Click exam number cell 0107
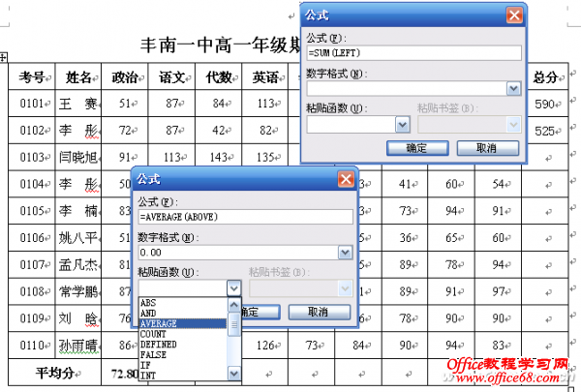Screen dimensions: 581x392 tap(32, 264)
